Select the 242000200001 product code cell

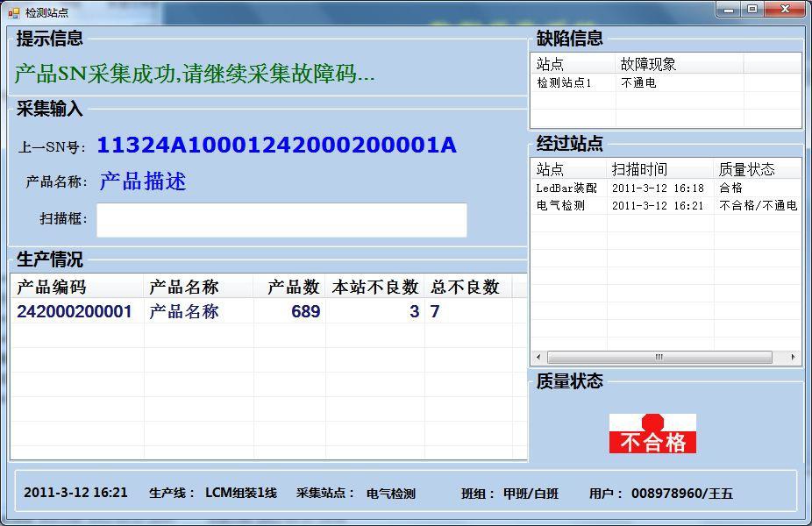[x=75, y=312]
